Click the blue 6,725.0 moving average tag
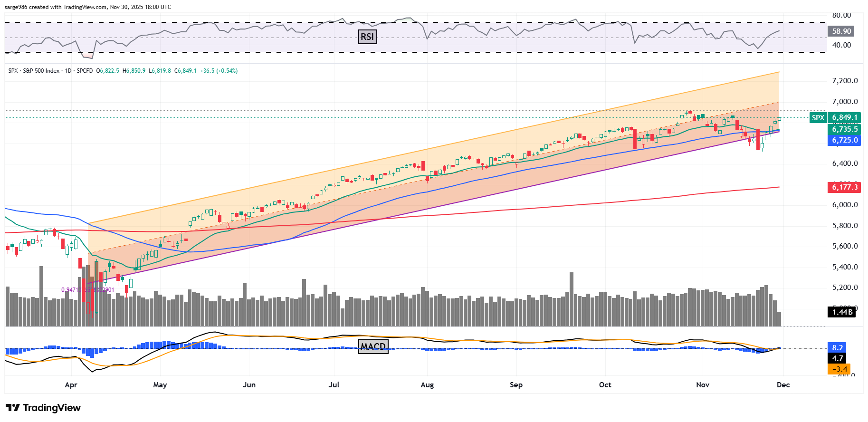Screen dimensions: 868x422 click(x=844, y=140)
